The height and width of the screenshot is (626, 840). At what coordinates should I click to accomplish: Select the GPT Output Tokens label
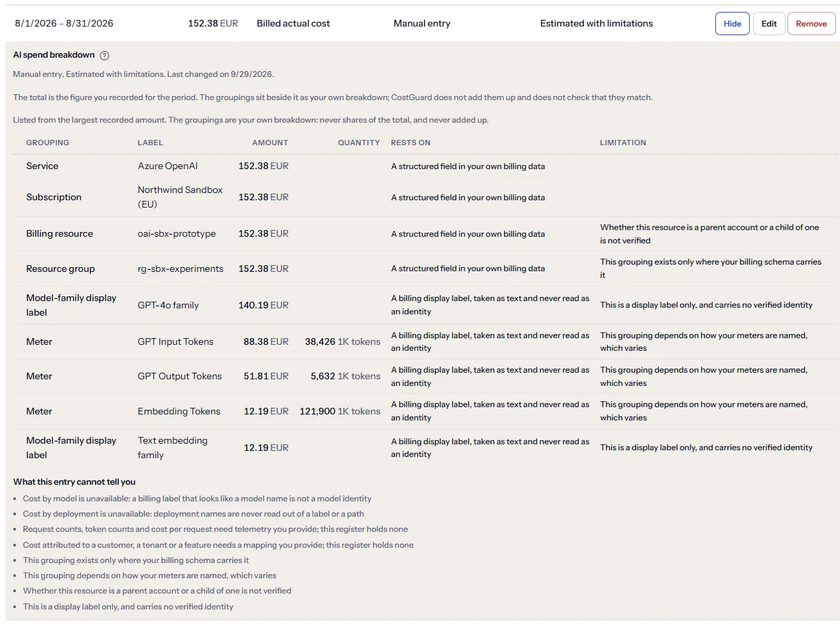180,376
